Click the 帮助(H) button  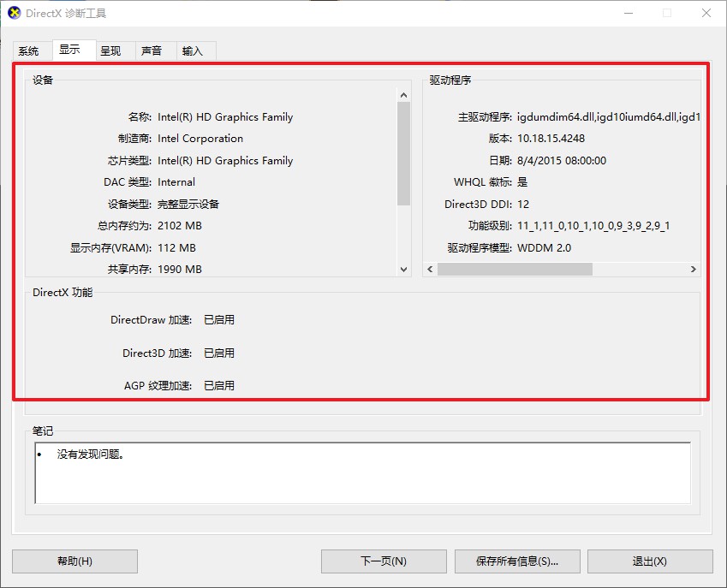[75, 561]
